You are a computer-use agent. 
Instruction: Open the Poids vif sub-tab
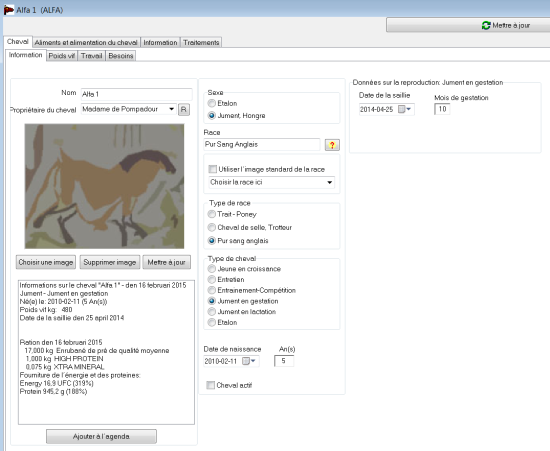[x=62, y=56]
